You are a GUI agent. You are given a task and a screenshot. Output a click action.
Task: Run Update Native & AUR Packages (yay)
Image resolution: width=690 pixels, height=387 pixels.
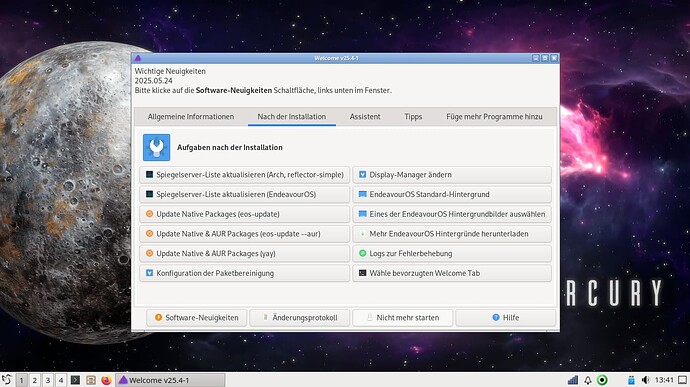point(245,254)
